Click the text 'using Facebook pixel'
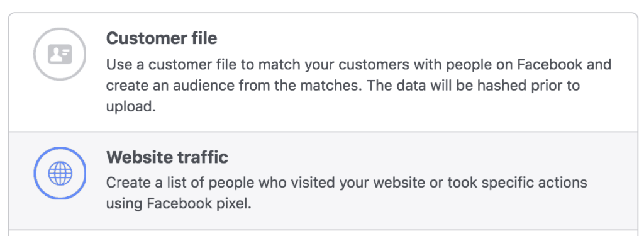Image resolution: width=644 pixels, height=236 pixels. [178, 203]
